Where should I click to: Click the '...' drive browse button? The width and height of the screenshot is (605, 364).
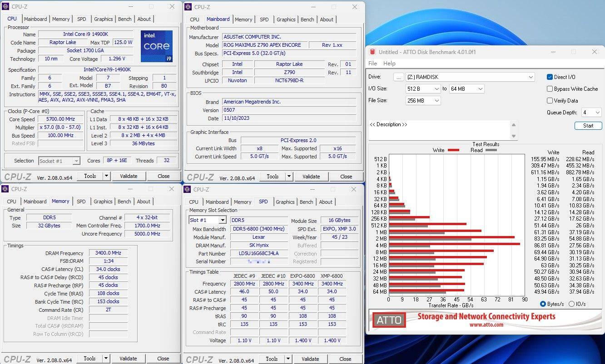[x=399, y=77]
